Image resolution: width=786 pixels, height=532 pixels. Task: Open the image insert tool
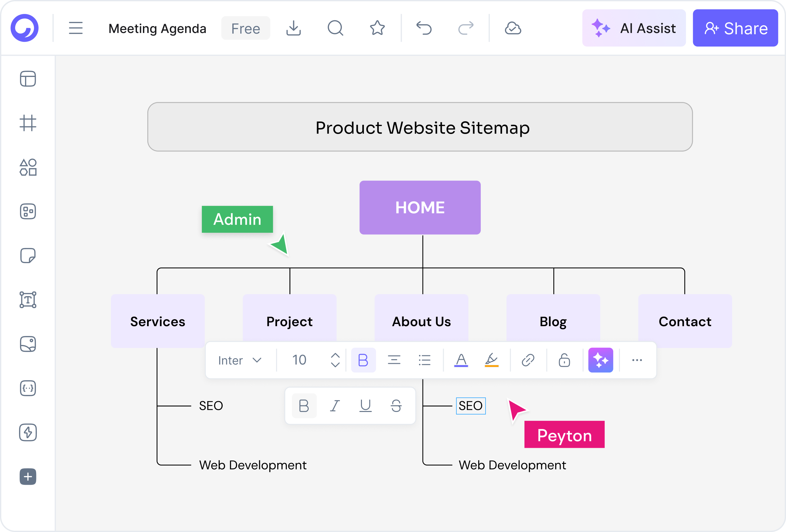click(28, 344)
